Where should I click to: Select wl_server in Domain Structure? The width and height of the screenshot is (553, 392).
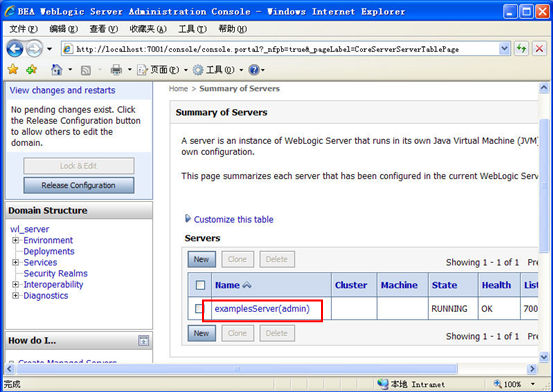point(30,229)
